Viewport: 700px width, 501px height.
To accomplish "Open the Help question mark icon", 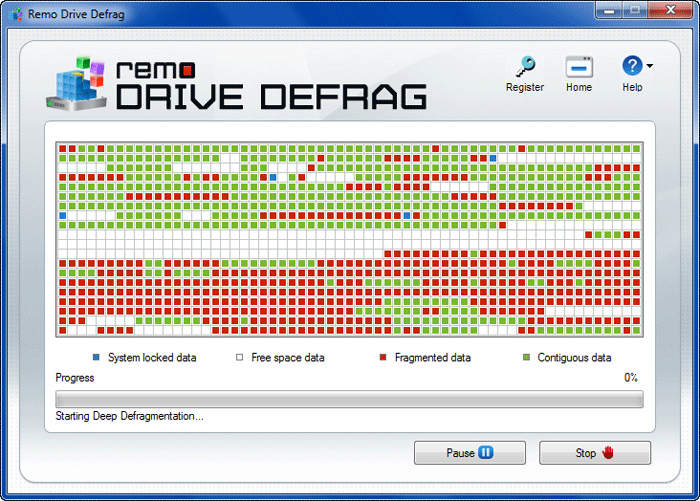I will click(632, 66).
